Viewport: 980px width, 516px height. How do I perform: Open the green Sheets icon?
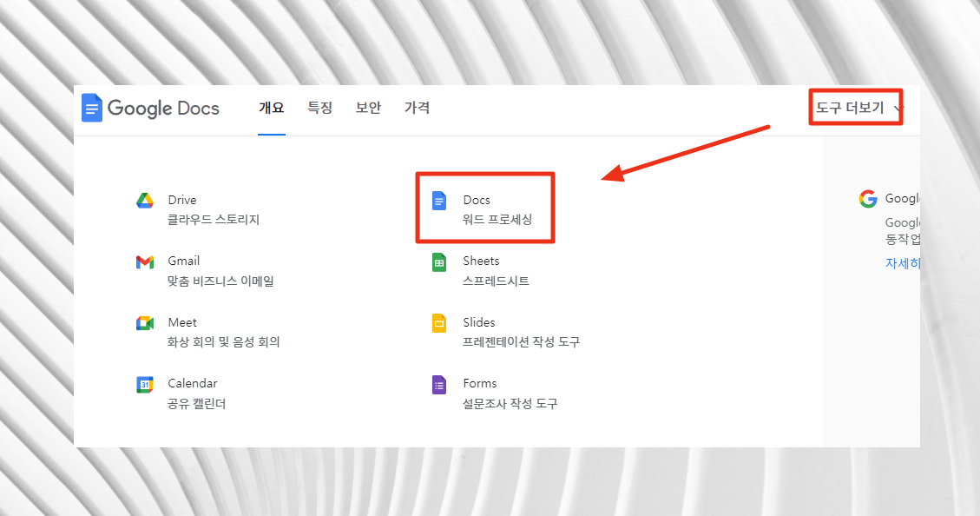439,262
